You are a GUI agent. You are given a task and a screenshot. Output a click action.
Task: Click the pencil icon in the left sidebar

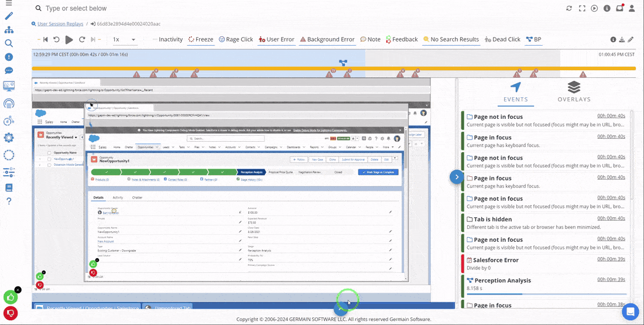tap(9, 16)
